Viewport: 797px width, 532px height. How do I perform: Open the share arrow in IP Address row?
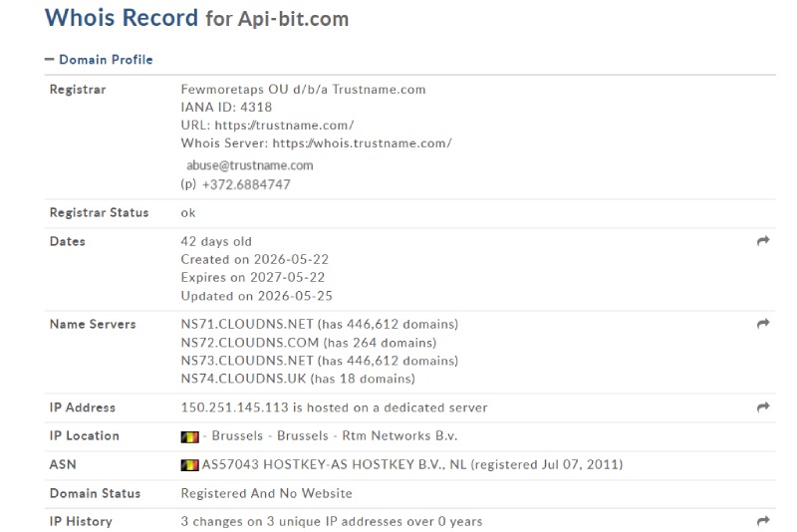pyautogui.click(x=763, y=407)
